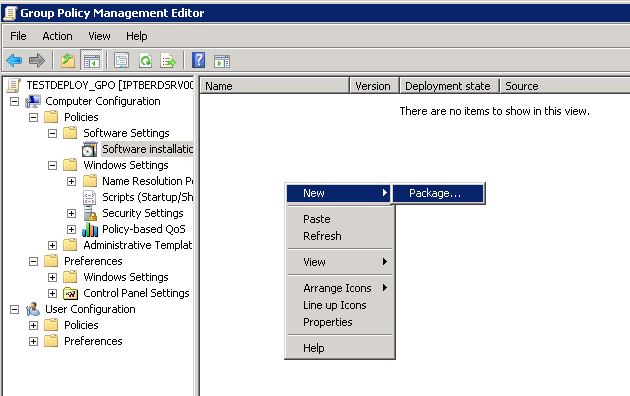Viewport: 630px width, 396px height.
Task: Click the Security Settings lock icon
Action: [x=90, y=213]
